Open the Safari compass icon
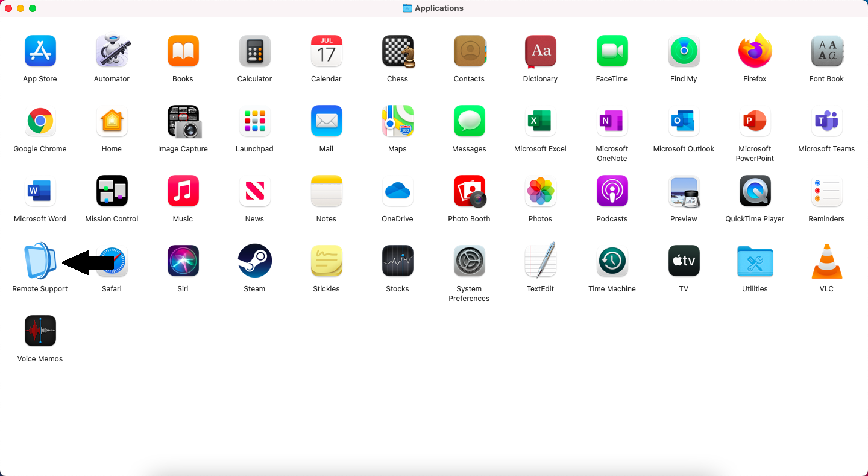Image resolution: width=868 pixels, height=476 pixels. click(112, 261)
